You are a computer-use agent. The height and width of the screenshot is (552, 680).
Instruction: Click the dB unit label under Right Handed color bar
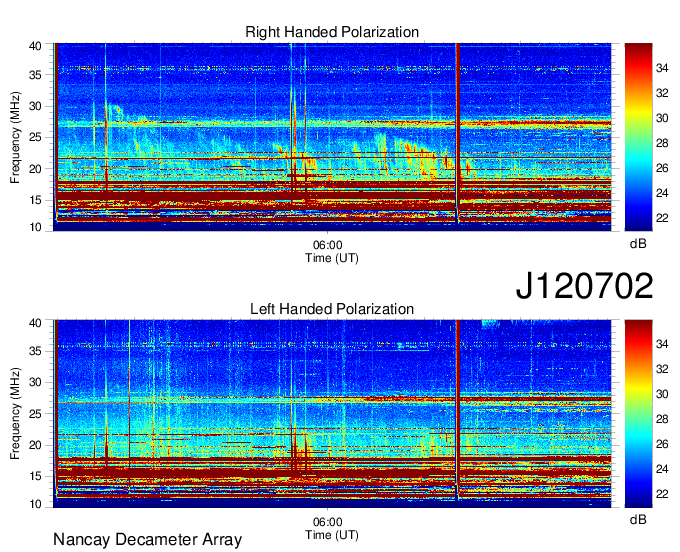coord(638,244)
